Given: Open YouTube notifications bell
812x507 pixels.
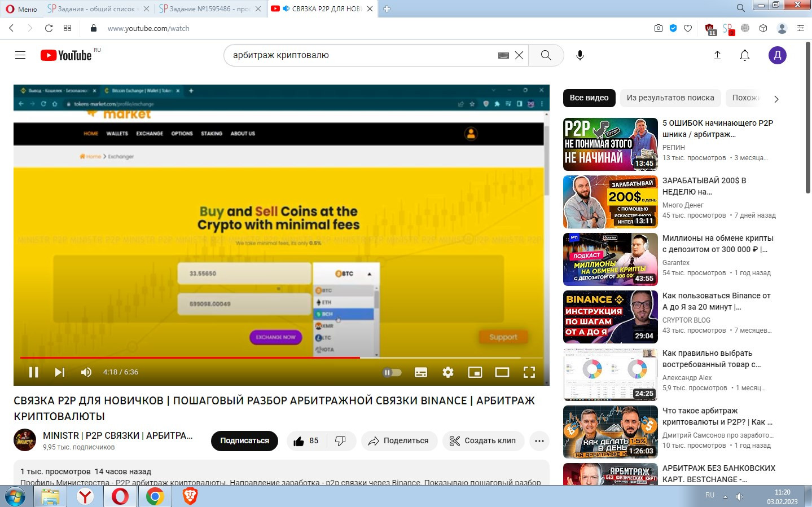Looking at the screenshot, I should tap(745, 55).
